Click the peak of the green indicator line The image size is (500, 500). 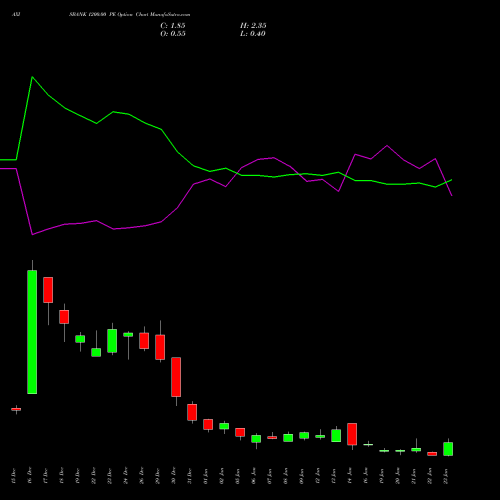pos(32,77)
